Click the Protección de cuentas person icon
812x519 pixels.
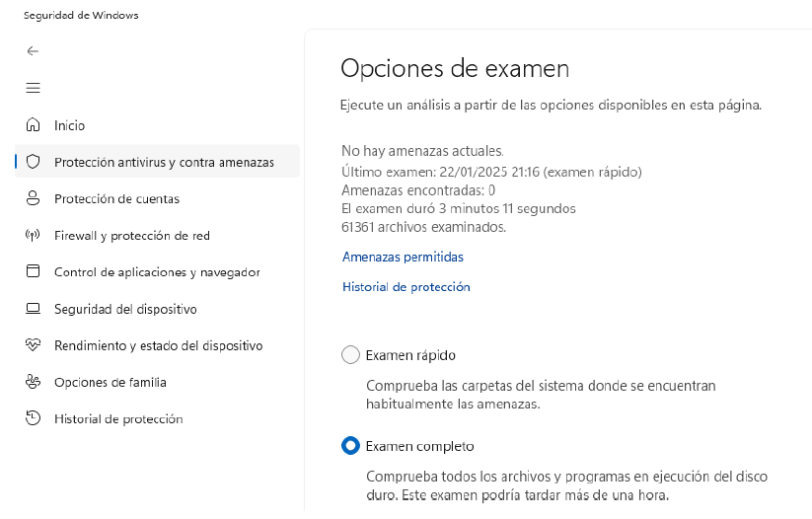(33, 198)
